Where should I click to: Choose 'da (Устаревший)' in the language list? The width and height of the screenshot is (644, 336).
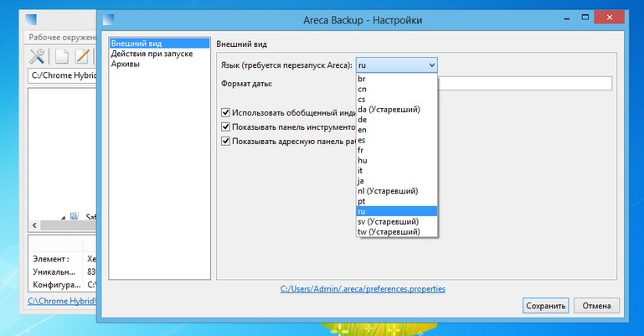[396, 109]
